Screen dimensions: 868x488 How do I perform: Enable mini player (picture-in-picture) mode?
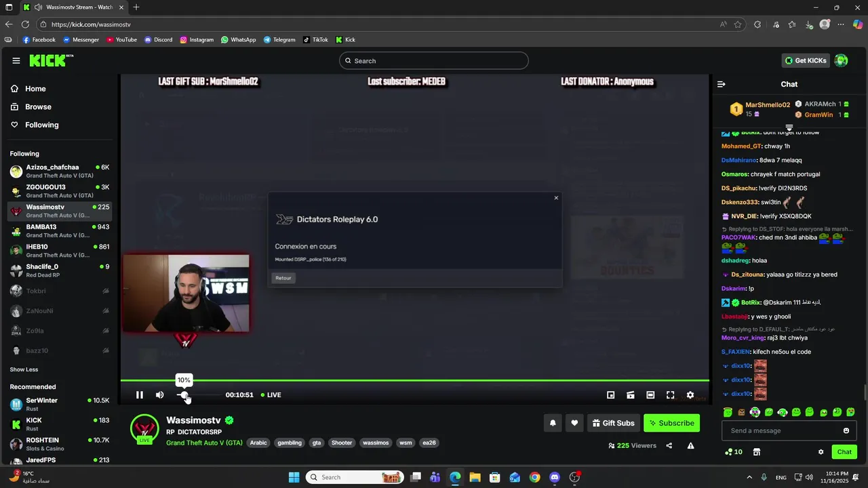click(610, 395)
